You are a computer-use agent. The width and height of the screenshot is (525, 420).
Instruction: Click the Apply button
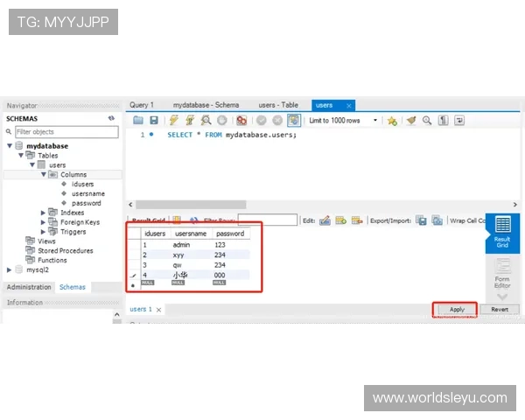point(456,310)
